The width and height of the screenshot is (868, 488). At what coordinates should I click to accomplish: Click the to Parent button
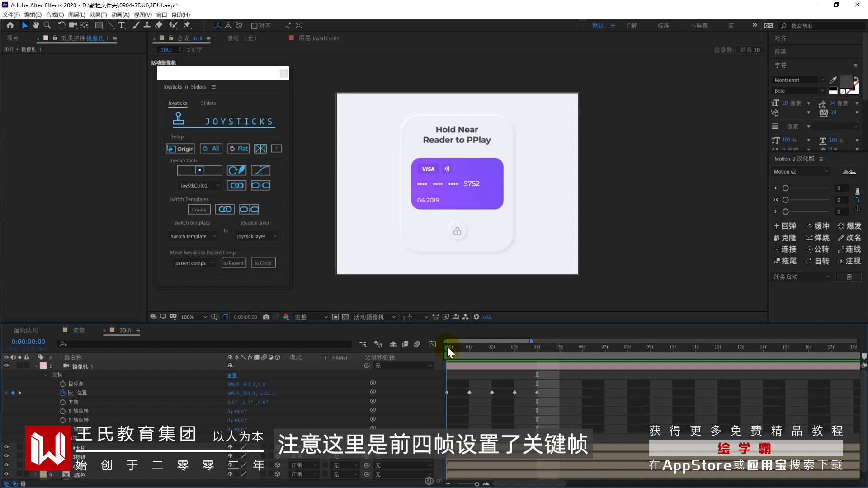coord(233,263)
